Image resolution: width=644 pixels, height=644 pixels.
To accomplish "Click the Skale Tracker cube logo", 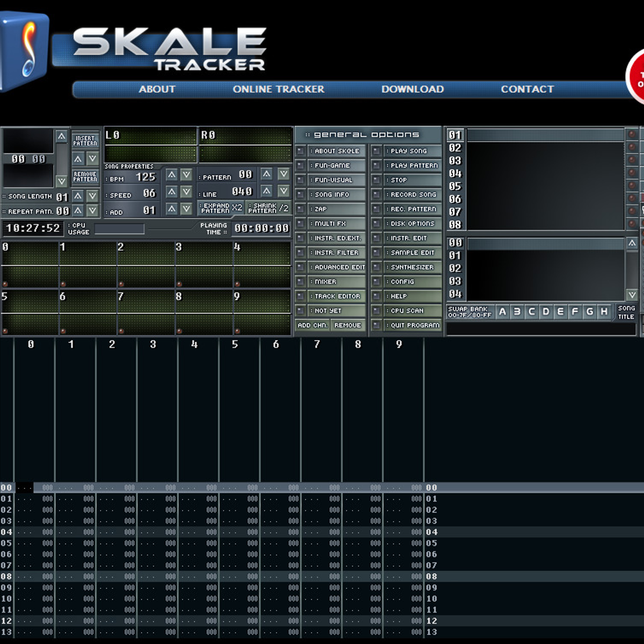I will [24, 51].
